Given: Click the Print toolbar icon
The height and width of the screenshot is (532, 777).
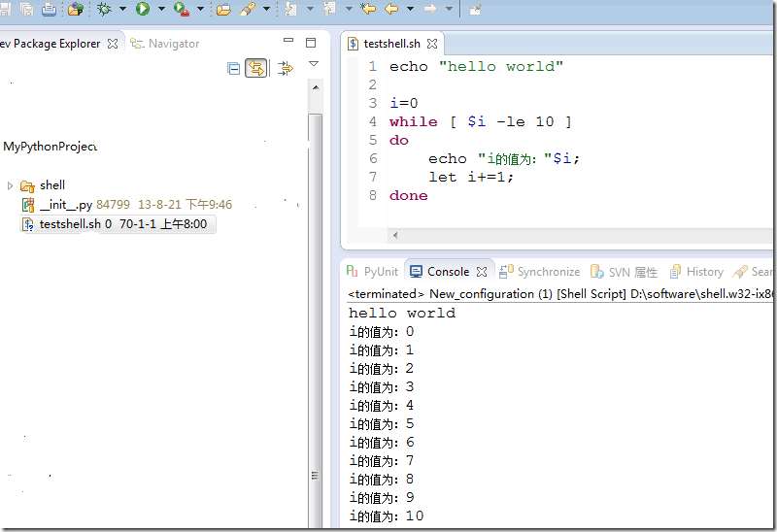Looking at the screenshot, I should pyautogui.click(x=49, y=9).
